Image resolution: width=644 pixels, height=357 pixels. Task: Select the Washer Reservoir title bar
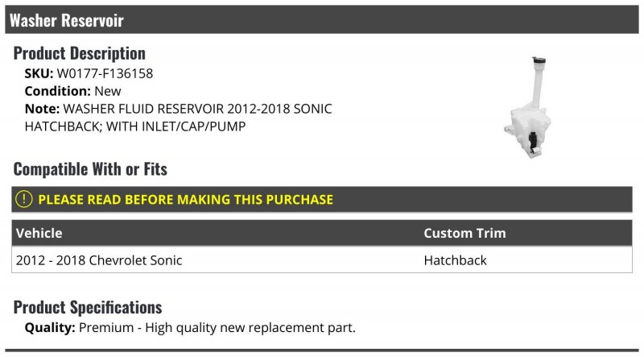[321, 19]
